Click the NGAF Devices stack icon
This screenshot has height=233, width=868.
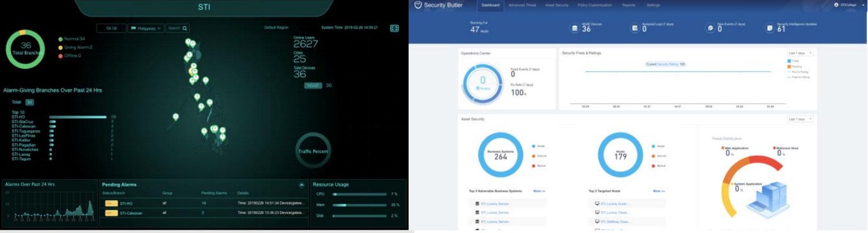click(x=574, y=28)
